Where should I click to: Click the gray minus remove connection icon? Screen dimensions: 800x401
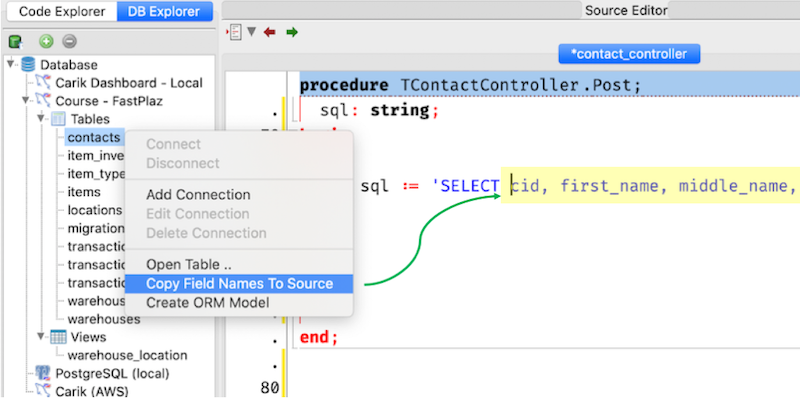point(69,41)
